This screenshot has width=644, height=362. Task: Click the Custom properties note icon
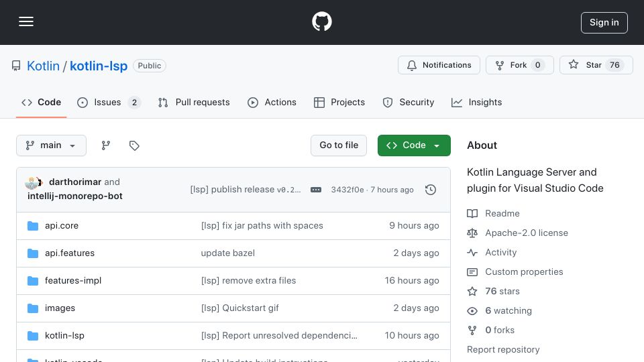pos(472,271)
